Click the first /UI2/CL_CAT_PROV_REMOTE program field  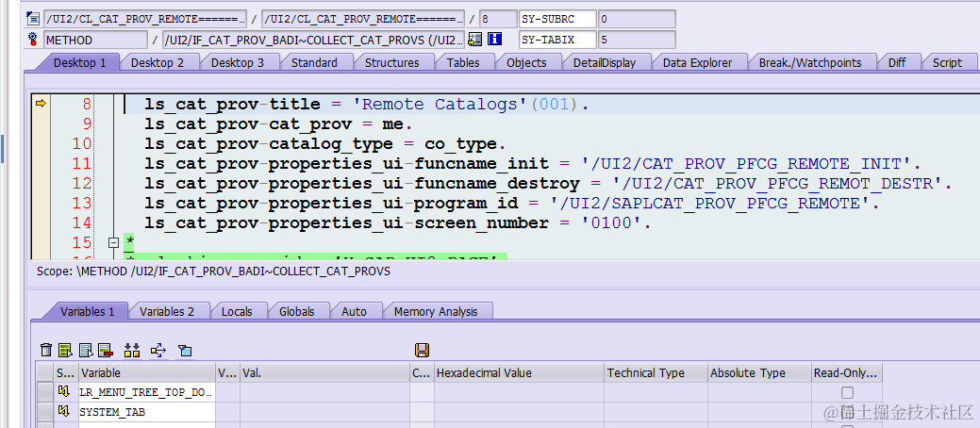[145, 19]
